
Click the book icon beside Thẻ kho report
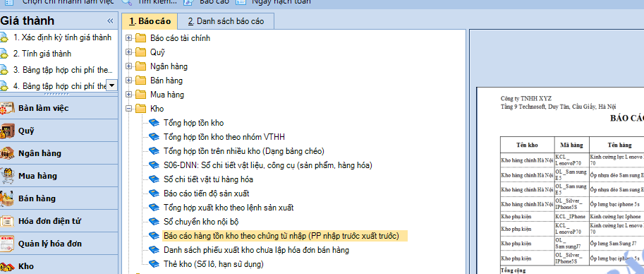[154, 263]
